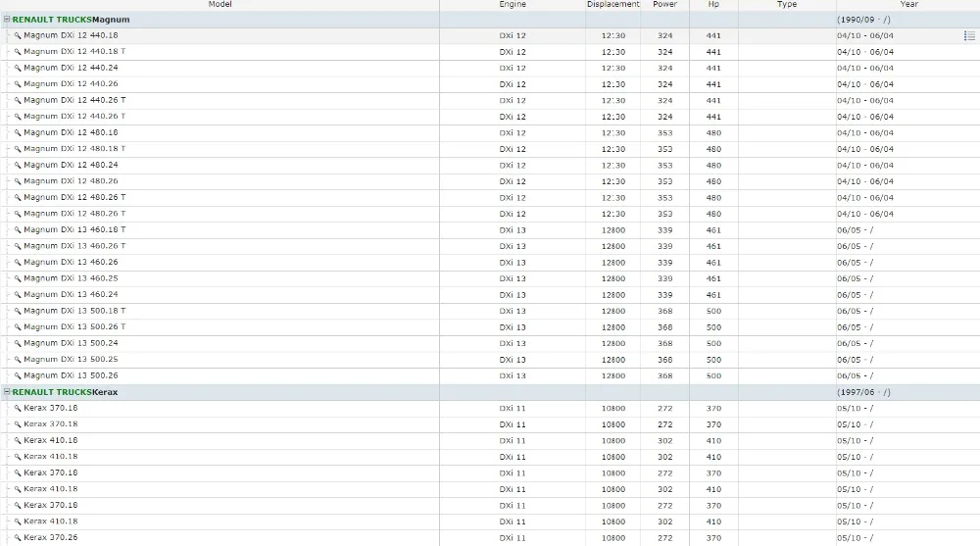Select model 'Magnum DXi 13 460.25' text
The height and width of the screenshot is (546, 980).
click(71, 278)
